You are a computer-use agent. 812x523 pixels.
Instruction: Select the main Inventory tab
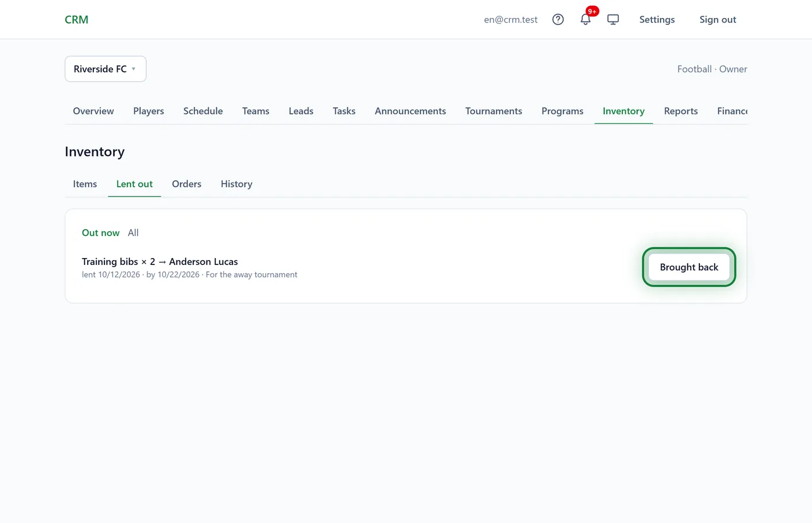click(x=623, y=111)
